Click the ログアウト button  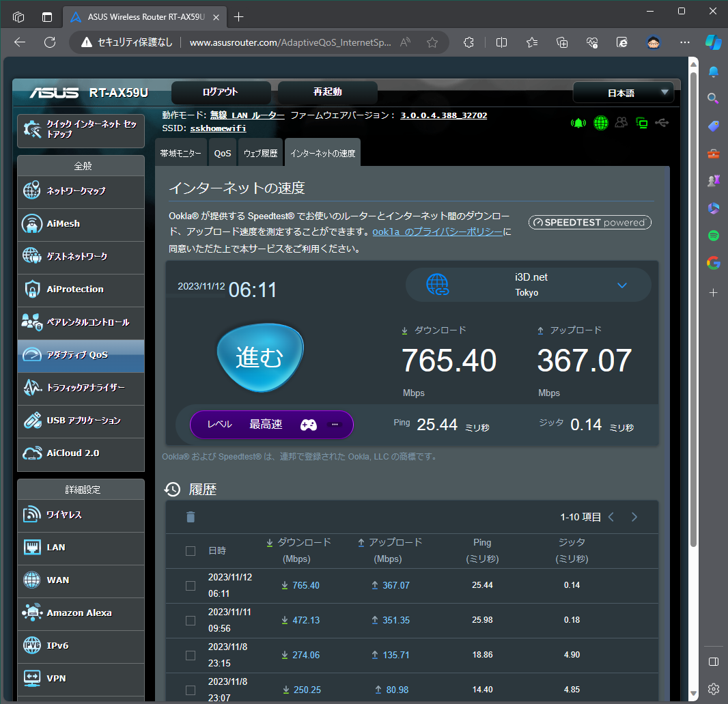[221, 92]
